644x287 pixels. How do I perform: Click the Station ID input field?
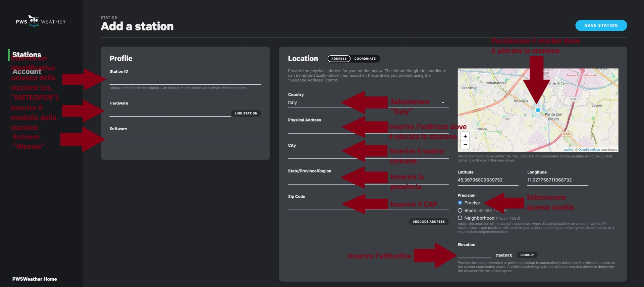click(x=185, y=80)
